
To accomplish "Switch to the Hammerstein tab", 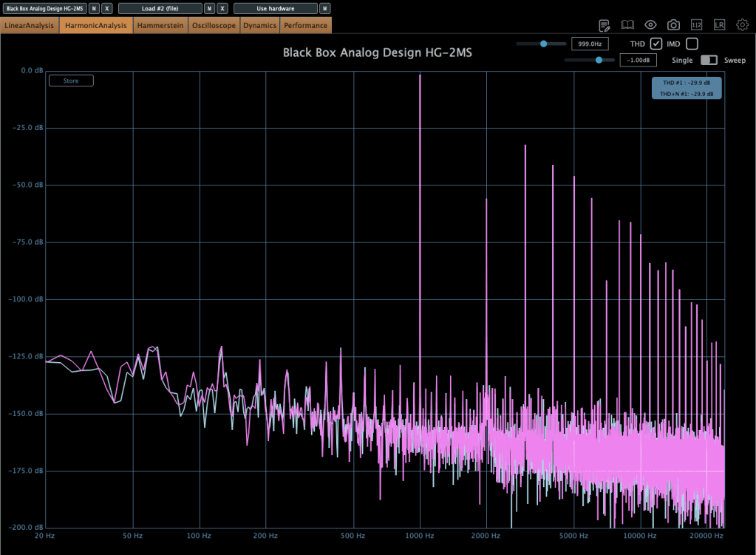I will 160,25.
